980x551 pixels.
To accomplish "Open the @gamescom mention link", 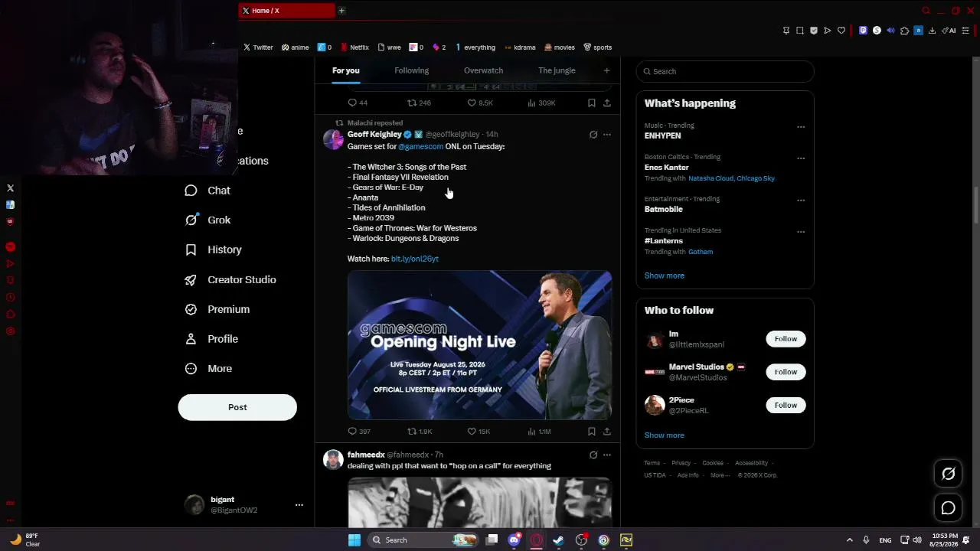I will click(x=420, y=146).
